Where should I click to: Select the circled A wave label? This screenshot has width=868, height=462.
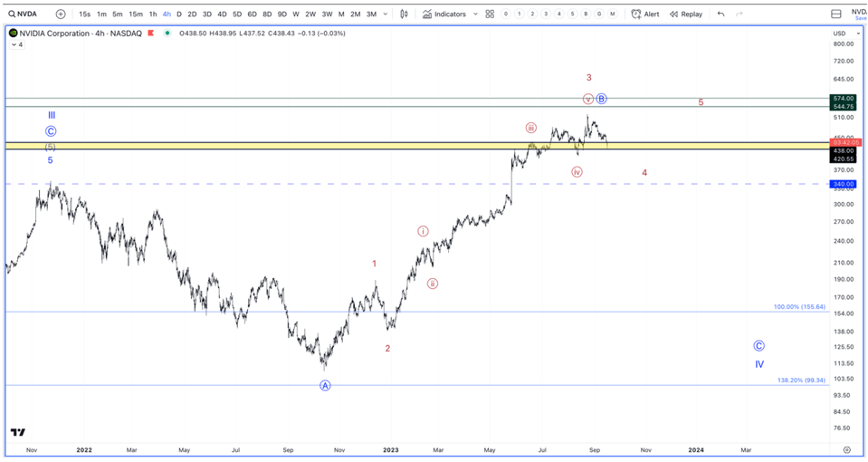click(x=325, y=386)
